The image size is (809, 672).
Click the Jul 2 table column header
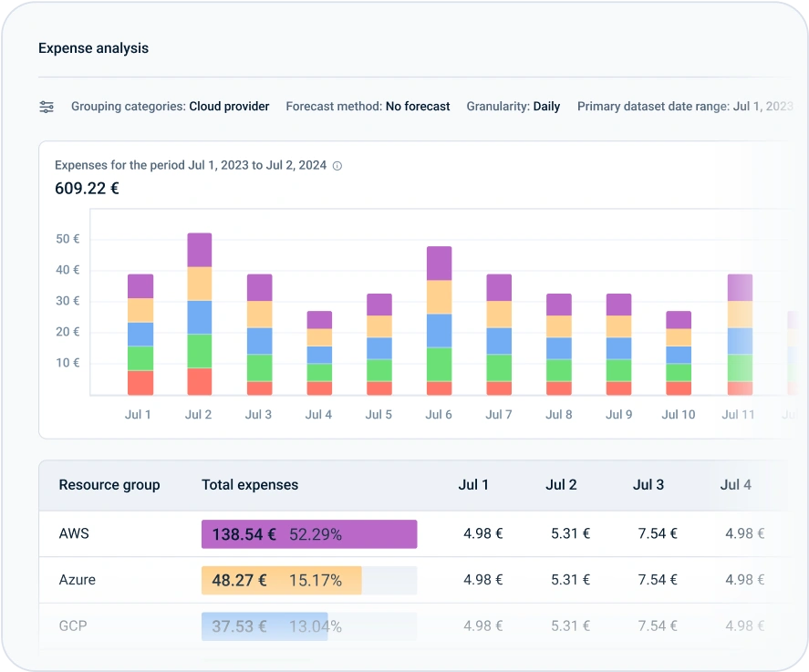click(x=561, y=485)
